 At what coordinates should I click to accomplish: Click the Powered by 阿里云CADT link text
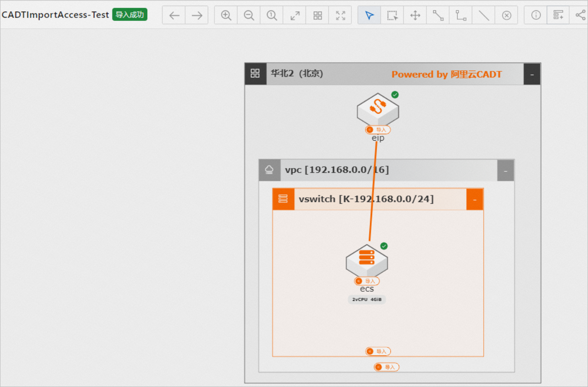click(447, 74)
